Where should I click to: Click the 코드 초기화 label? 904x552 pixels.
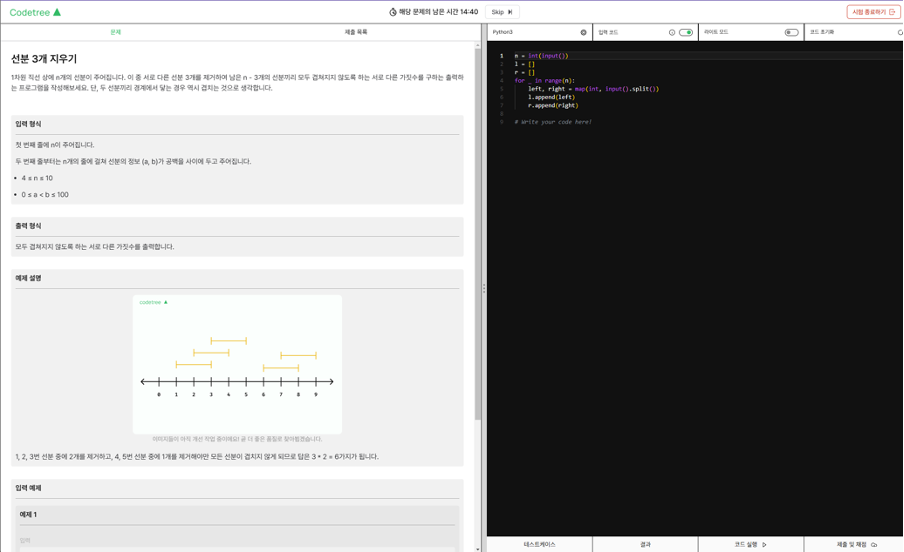[822, 32]
